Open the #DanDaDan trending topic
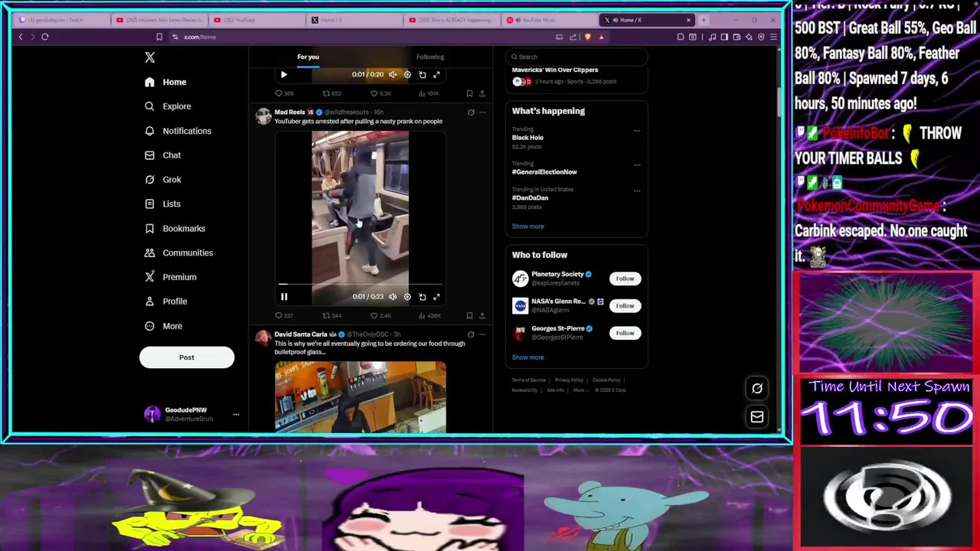980x551 pixels. click(x=530, y=198)
